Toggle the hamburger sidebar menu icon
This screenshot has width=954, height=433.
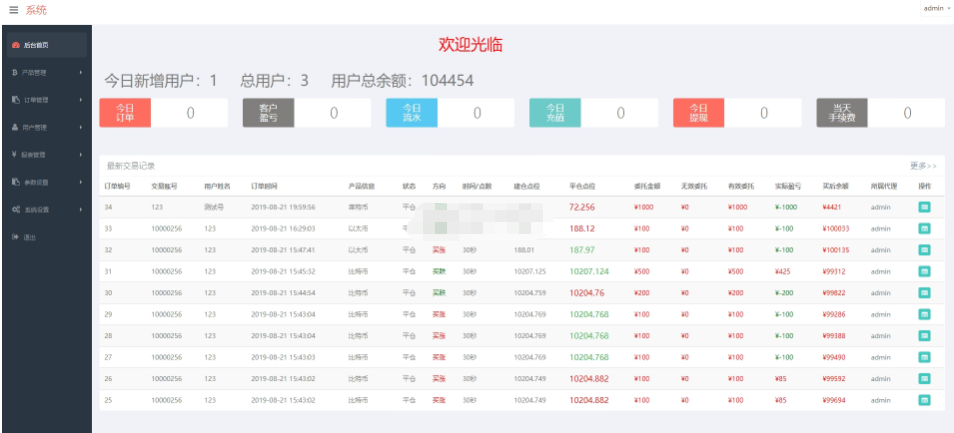(13, 10)
